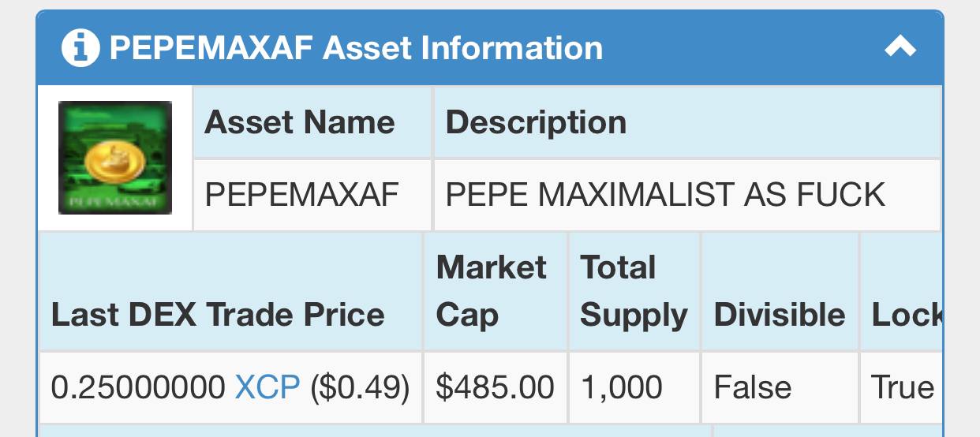The width and height of the screenshot is (980, 437).
Task: Click the $485.00 market cap value
Action: [496, 387]
